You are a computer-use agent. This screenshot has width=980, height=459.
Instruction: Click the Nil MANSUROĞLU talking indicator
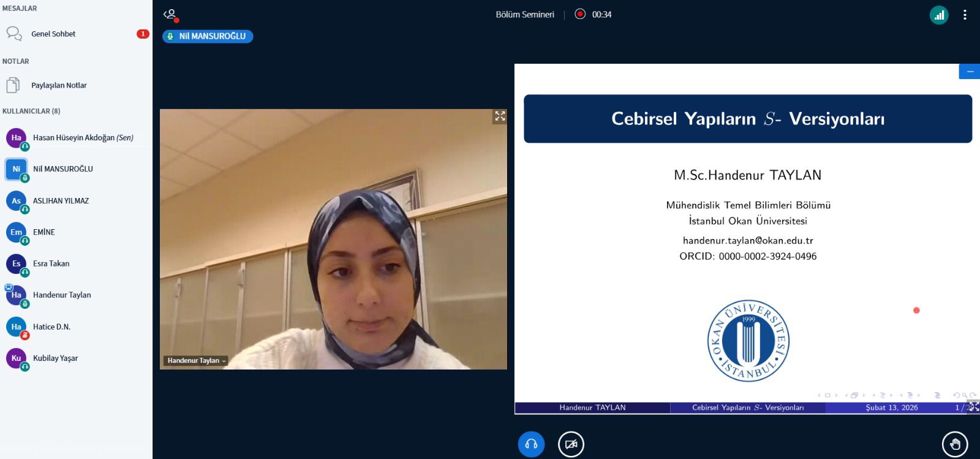pyautogui.click(x=208, y=36)
